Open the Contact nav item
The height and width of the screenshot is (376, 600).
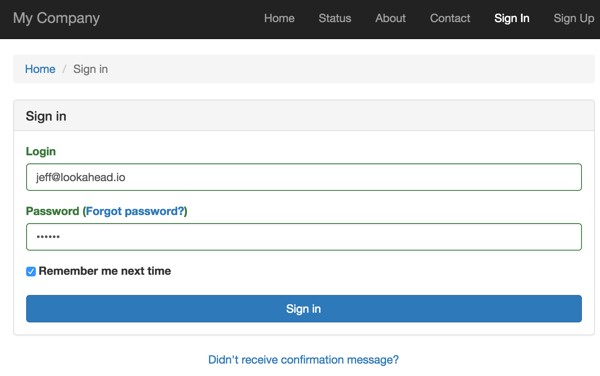pyautogui.click(x=450, y=18)
